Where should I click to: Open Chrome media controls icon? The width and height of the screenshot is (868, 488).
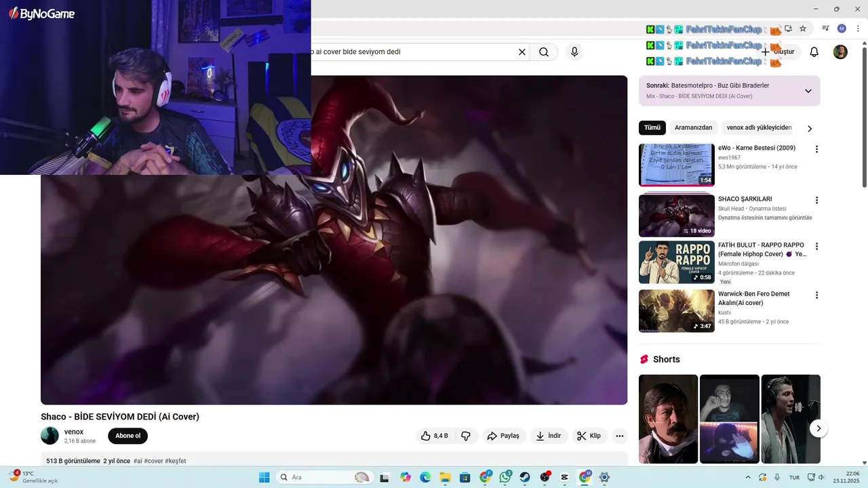[x=825, y=28]
